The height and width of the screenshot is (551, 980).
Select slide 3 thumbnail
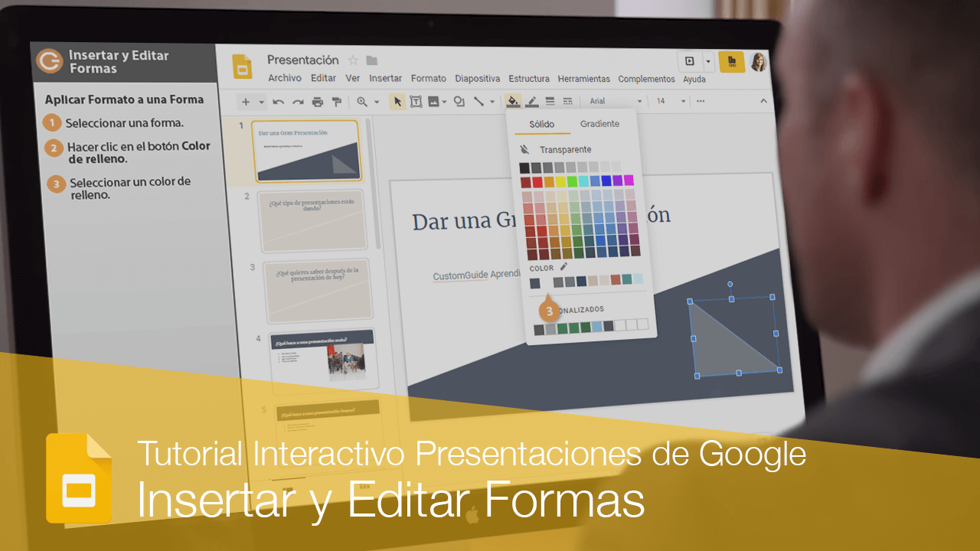[319, 292]
